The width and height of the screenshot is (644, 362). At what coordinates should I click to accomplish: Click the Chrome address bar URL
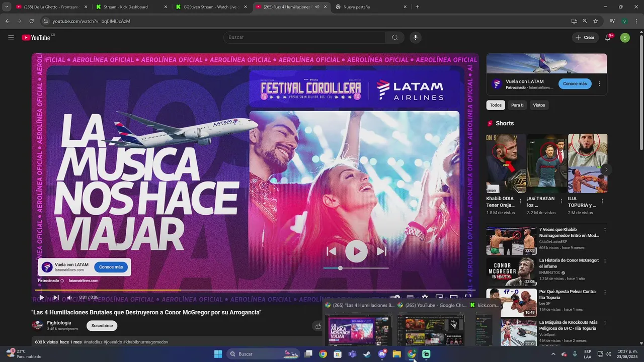pos(91,21)
